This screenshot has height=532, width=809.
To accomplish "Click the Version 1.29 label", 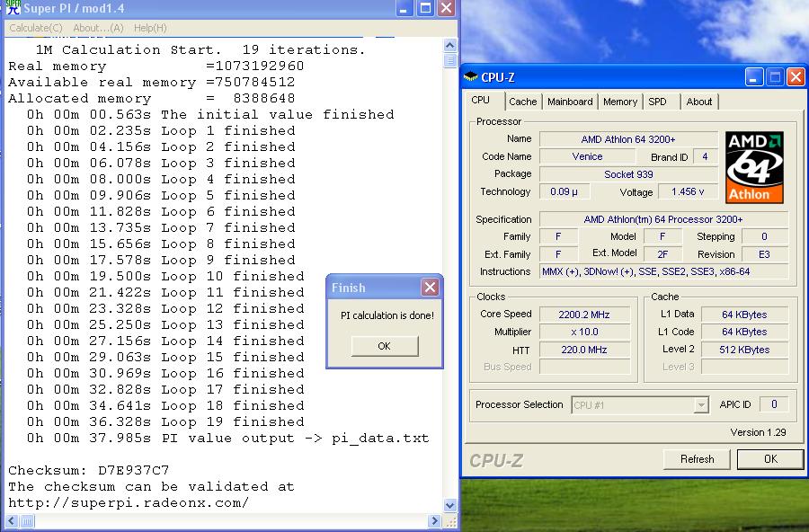I will point(758,432).
